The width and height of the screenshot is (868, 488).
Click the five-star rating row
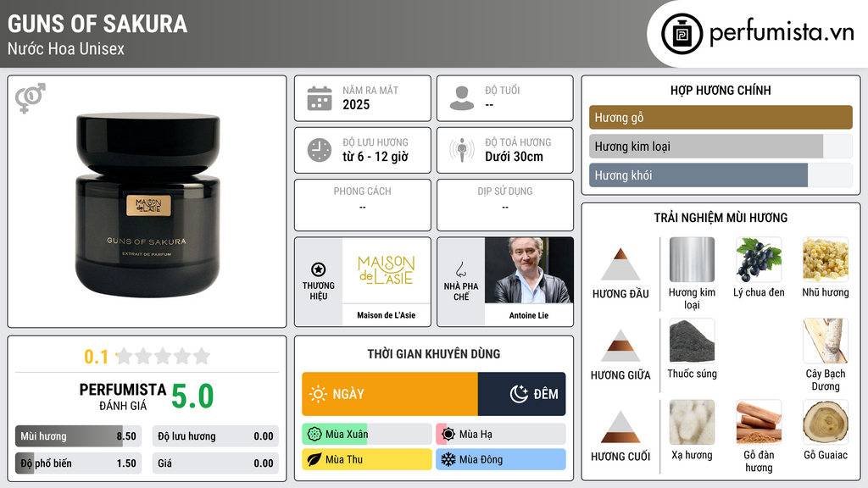(x=163, y=356)
